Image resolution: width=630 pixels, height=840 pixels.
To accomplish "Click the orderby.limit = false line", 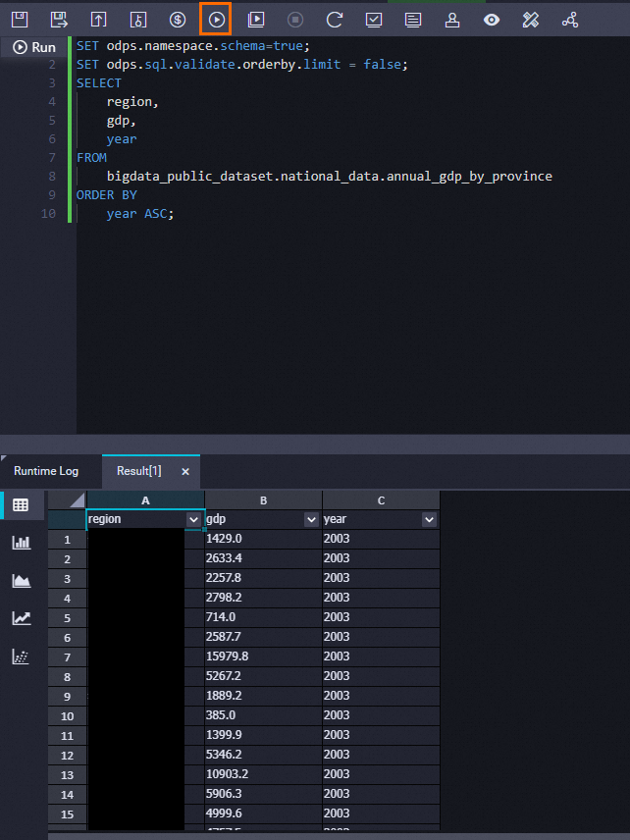I will point(242,65).
